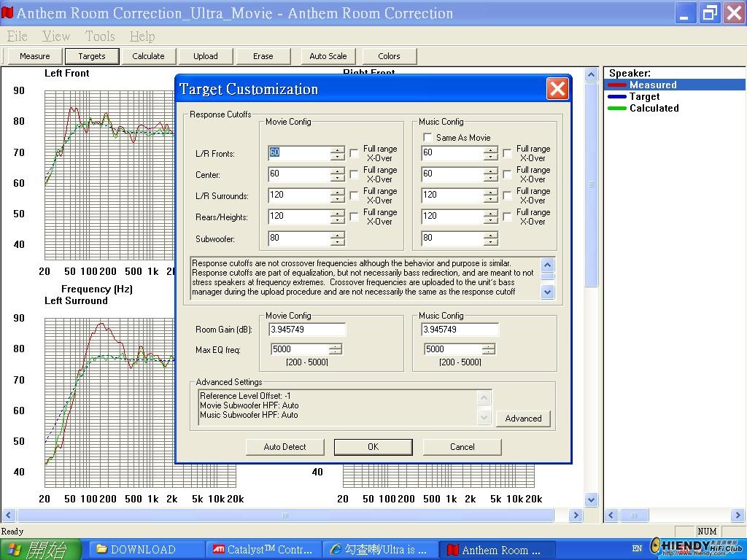Click the Movie L/R Fronts cutoff field
Image resolution: width=747 pixels, height=560 pixels.
click(299, 153)
